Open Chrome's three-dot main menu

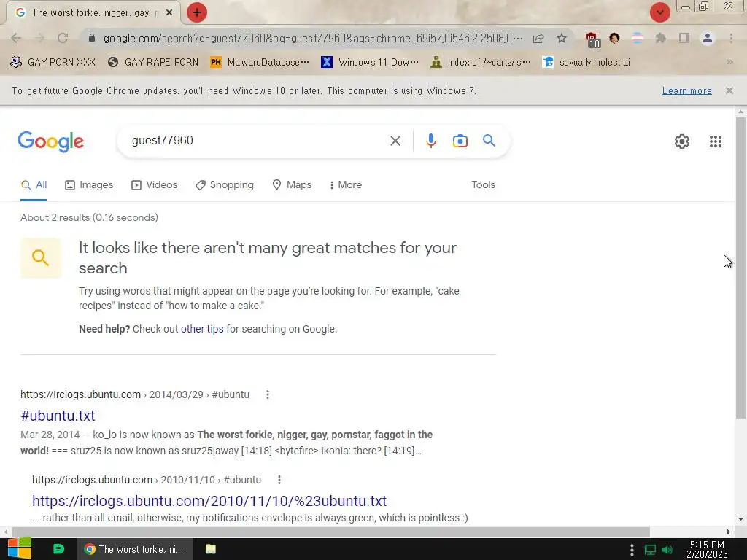(731, 38)
